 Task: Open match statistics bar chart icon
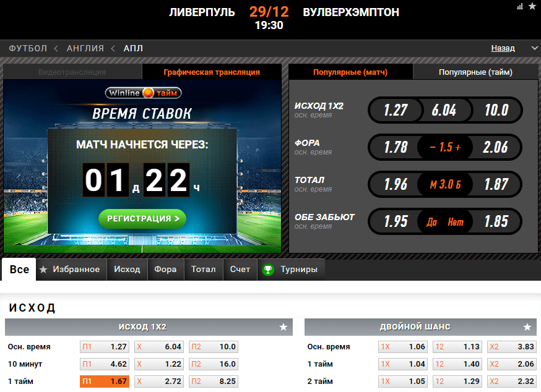click(520, 6)
